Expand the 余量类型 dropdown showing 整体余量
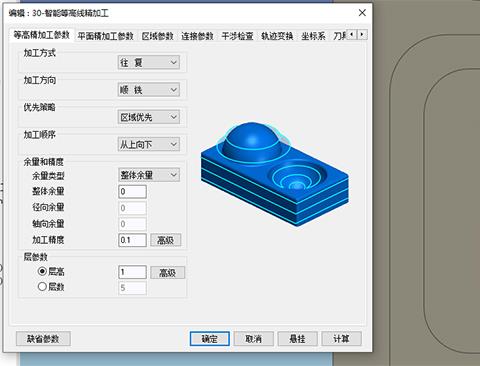This screenshot has height=366, width=480. pos(149,175)
